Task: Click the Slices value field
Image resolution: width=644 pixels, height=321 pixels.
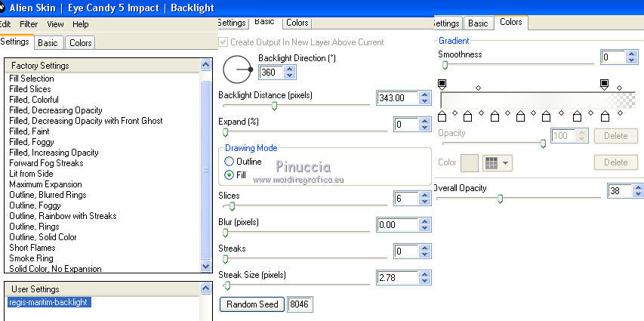Action: pyautogui.click(x=405, y=198)
